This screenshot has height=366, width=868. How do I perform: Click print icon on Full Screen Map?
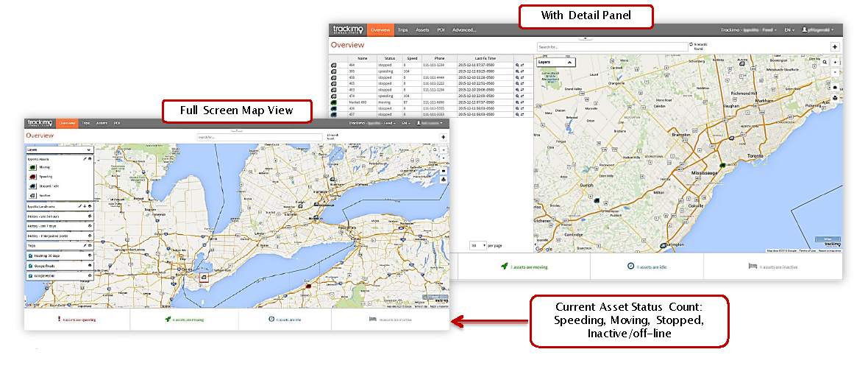pos(444,178)
